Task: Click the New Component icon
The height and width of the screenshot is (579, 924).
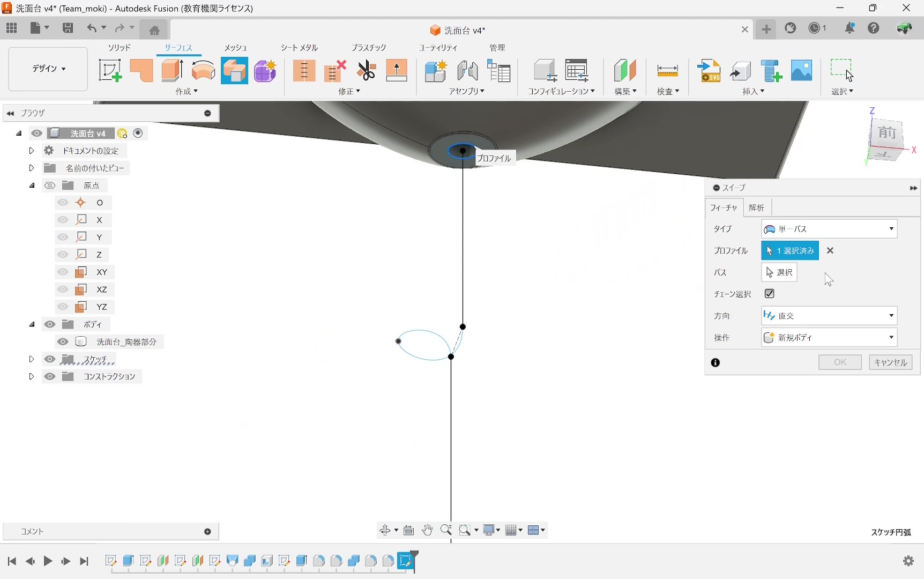Action: (x=435, y=71)
